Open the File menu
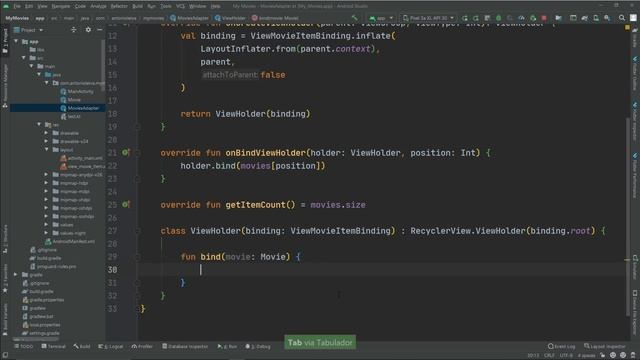This screenshot has width=640, height=360. pos(17,6)
